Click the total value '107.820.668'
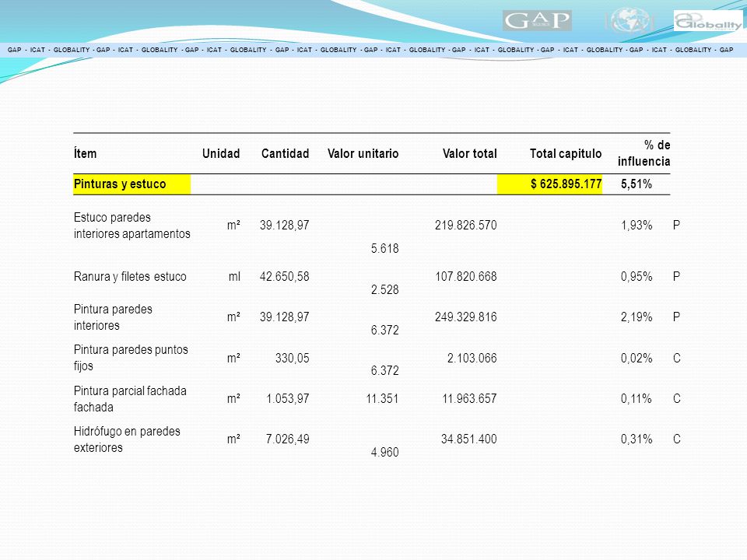The height and width of the screenshot is (560, 747). pos(466,277)
